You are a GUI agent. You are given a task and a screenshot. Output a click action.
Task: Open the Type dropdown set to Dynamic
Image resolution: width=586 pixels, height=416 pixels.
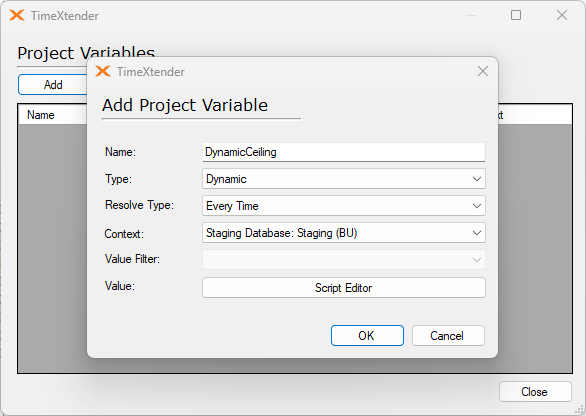pos(343,179)
